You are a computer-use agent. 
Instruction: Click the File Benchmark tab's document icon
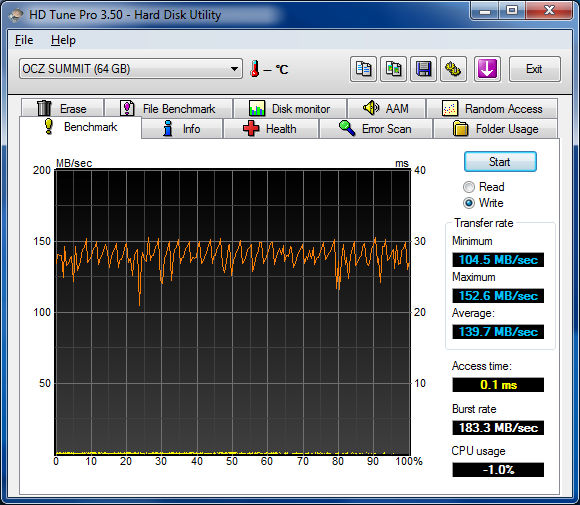[x=127, y=108]
